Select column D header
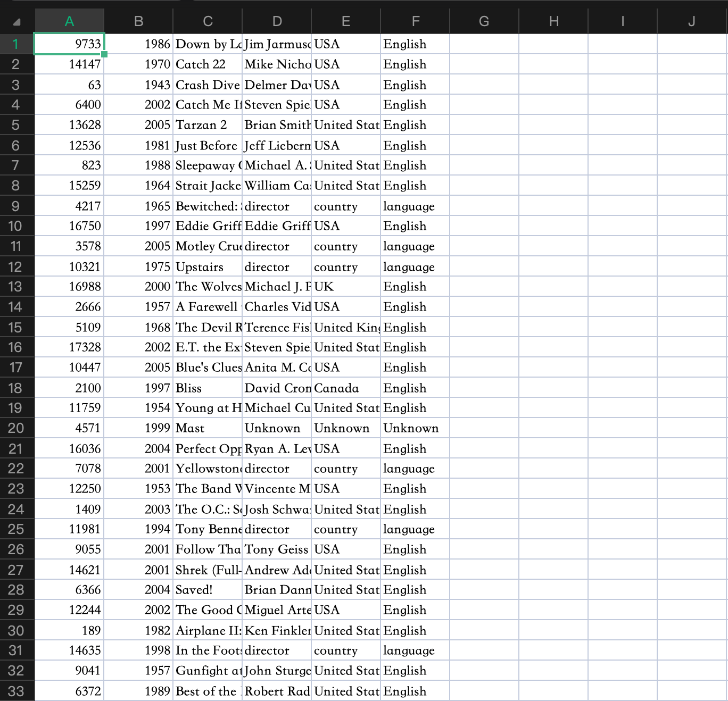This screenshot has height=701, width=728. [x=277, y=21]
